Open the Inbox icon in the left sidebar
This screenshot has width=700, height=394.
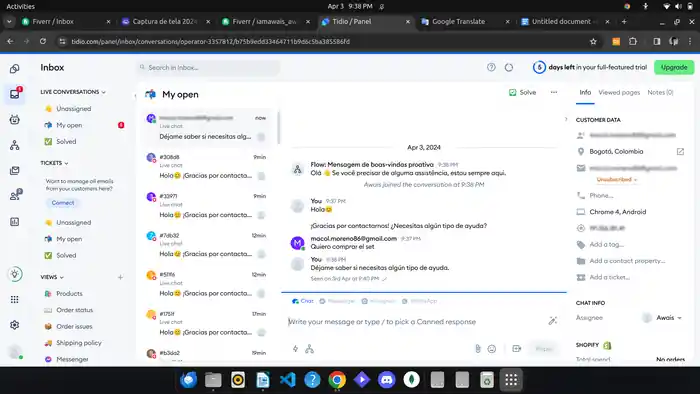[x=15, y=94]
